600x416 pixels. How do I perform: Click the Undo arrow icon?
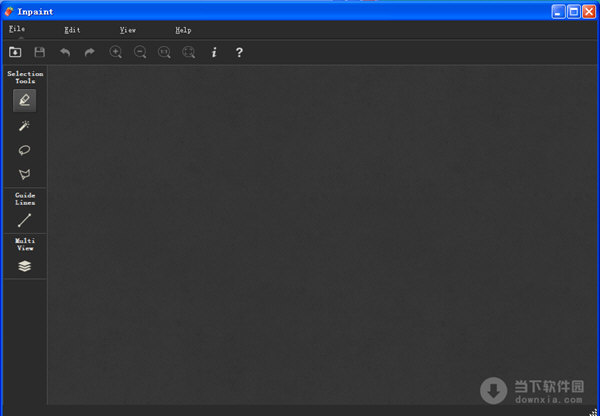coord(65,52)
